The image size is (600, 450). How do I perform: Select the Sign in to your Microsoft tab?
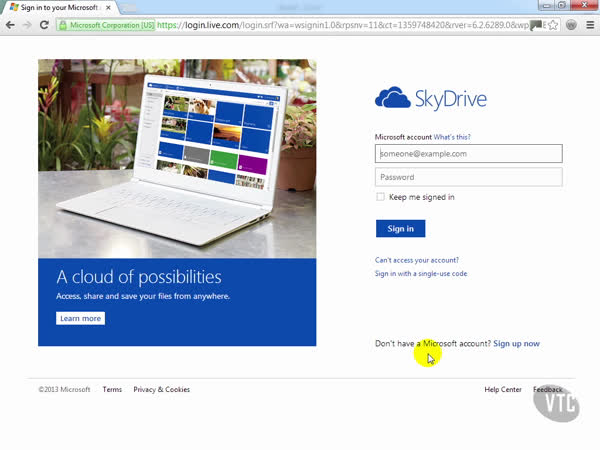pos(60,7)
